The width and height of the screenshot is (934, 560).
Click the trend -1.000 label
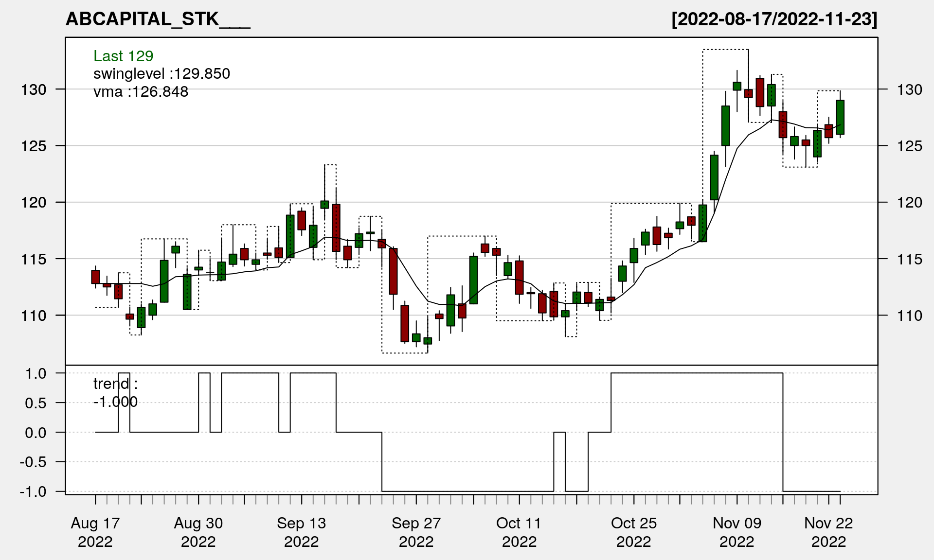115,393
